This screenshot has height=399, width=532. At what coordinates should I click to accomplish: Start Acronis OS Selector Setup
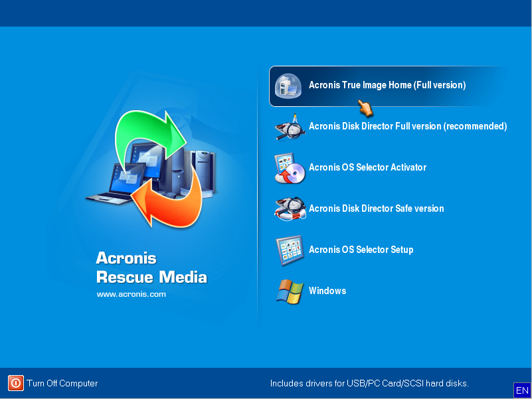[361, 250]
